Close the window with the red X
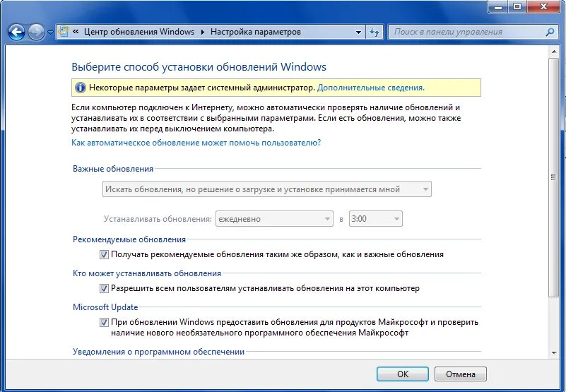Viewport: 566px width, 392px height. (543, 6)
